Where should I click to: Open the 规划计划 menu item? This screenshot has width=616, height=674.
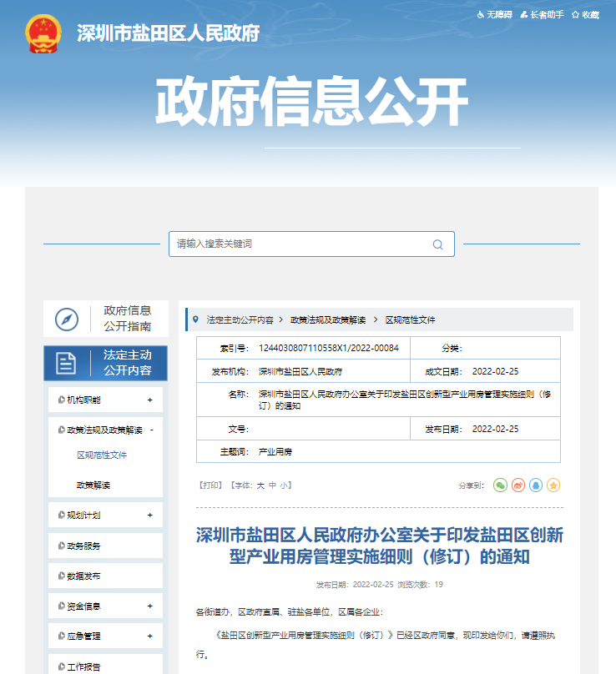[83, 515]
